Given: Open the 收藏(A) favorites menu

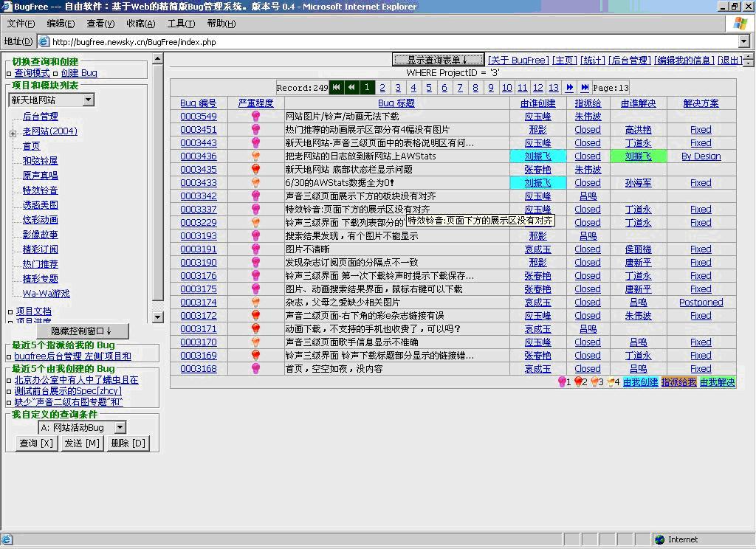Looking at the screenshot, I should 140,24.
